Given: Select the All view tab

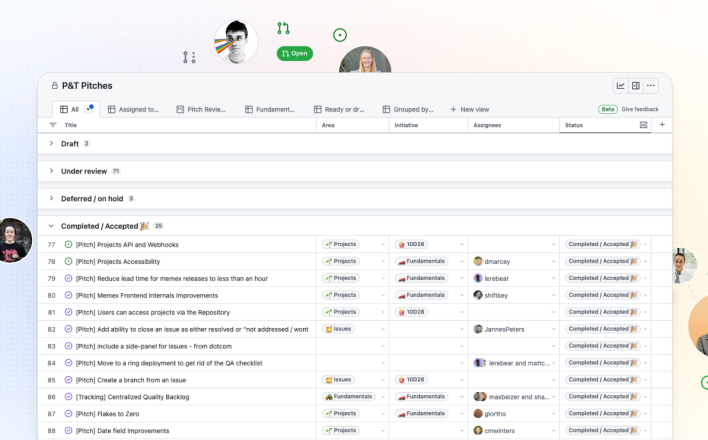Looking at the screenshot, I should click(75, 109).
